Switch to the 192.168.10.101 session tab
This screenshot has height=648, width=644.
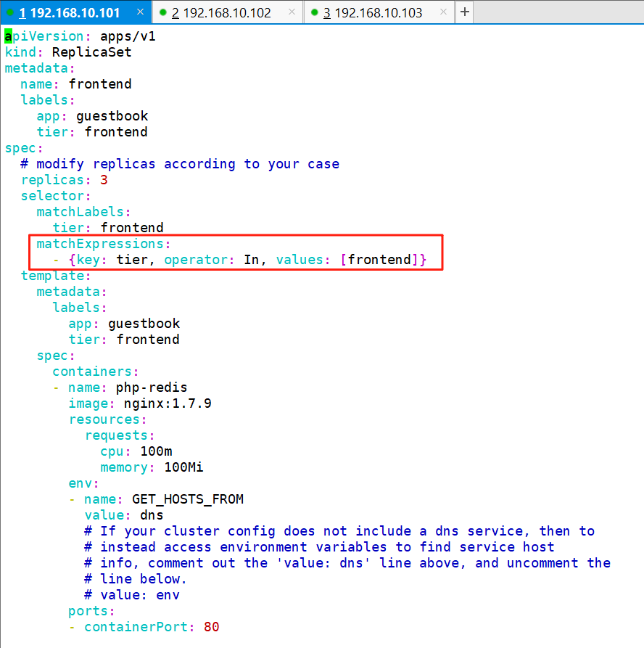(75, 12)
